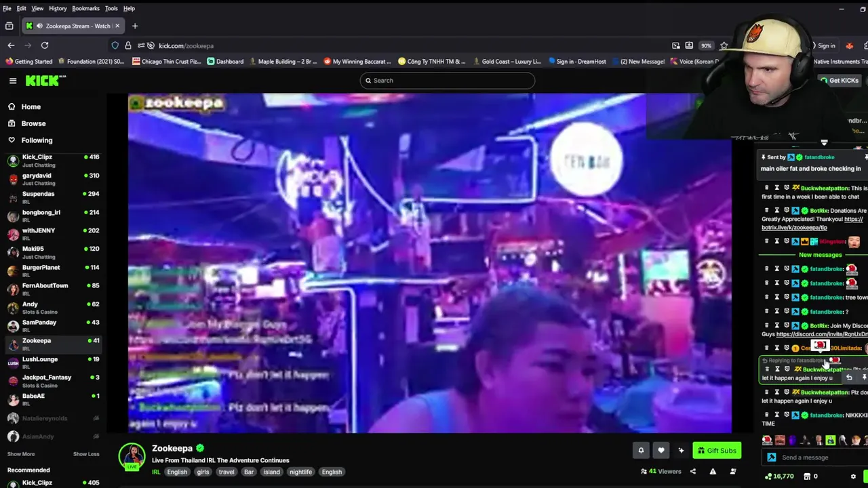Close the Zookeepa Stream tab
The width and height of the screenshot is (868, 488).
pyautogui.click(x=117, y=26)
